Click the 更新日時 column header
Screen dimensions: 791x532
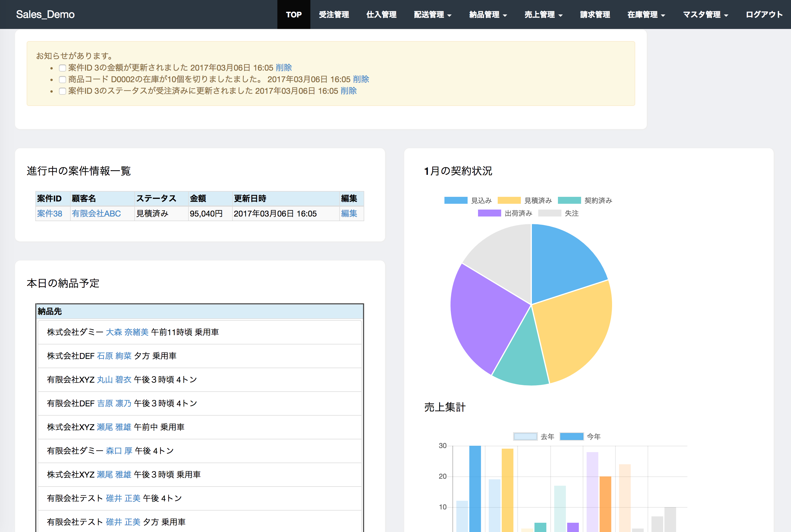[286, 199]
